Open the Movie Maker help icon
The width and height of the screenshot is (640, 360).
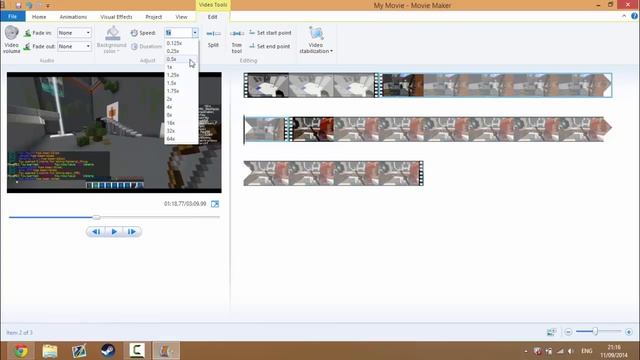pos(634,16)
